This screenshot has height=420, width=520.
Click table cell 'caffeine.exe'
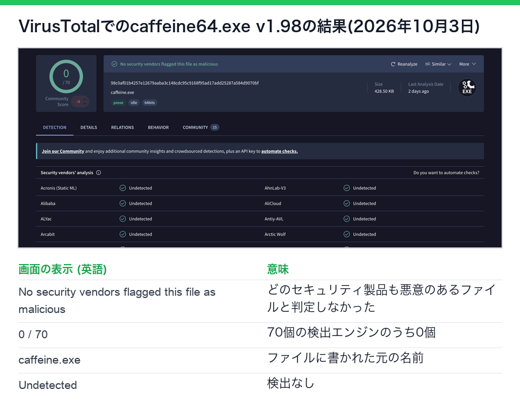pyautogui.click(x=49, y=360)
